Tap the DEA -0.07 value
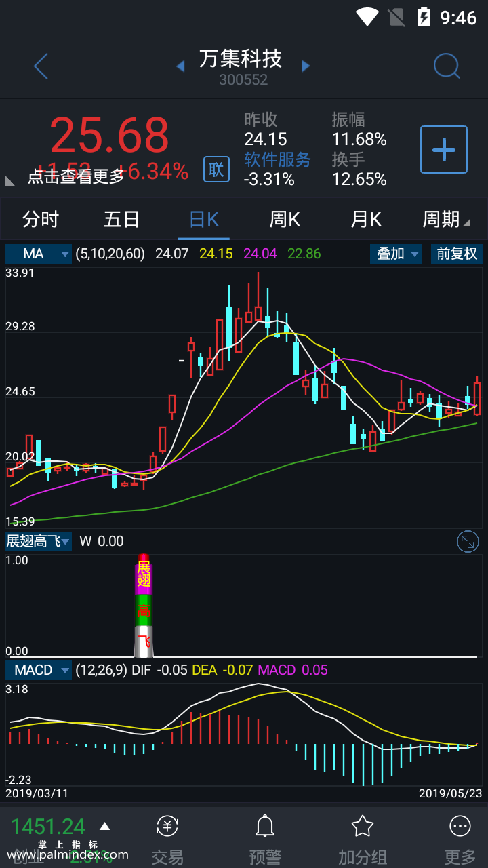488x868 pixels. (223, 670)
